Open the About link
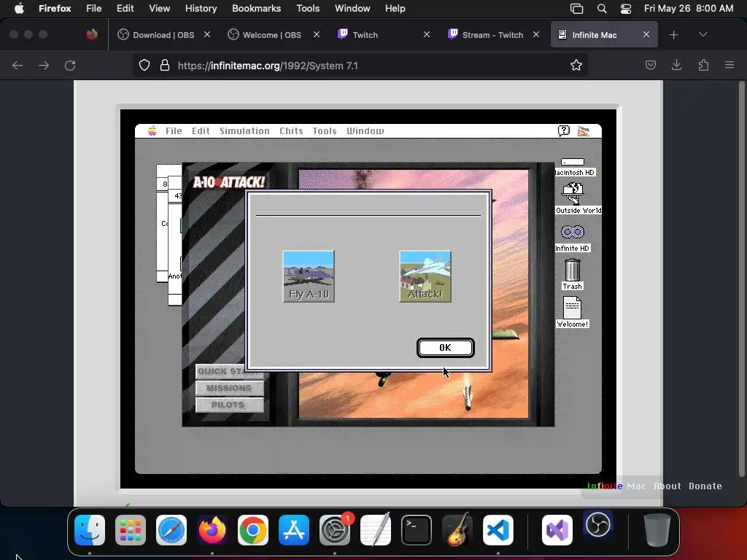Screen dimensions: 747x560 (x=667, y=486)
